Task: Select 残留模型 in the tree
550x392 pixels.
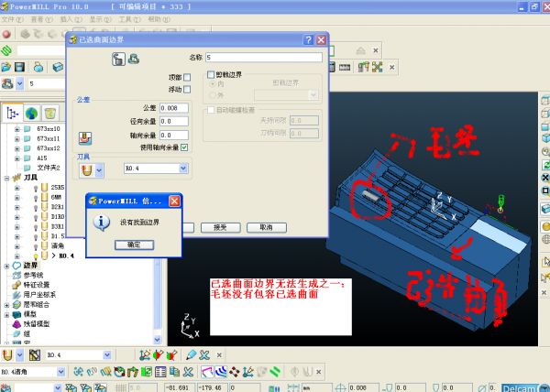Action: point(37,324)
